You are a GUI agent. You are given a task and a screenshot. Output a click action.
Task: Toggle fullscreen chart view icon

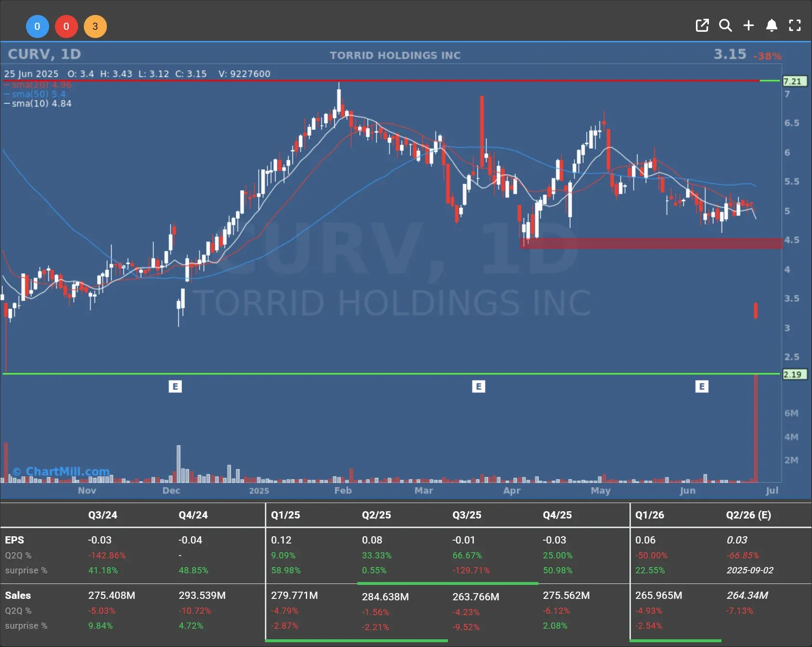[795, 26]
